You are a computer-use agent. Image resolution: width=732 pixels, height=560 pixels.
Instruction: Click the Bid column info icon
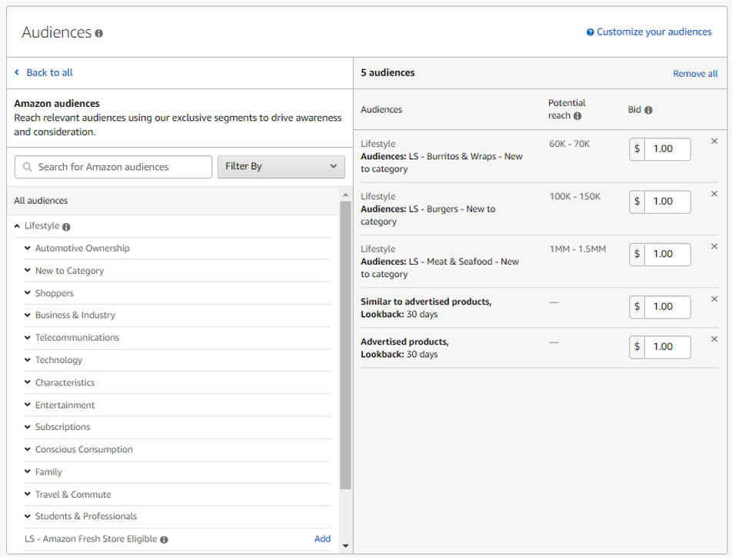coord(648,110)
